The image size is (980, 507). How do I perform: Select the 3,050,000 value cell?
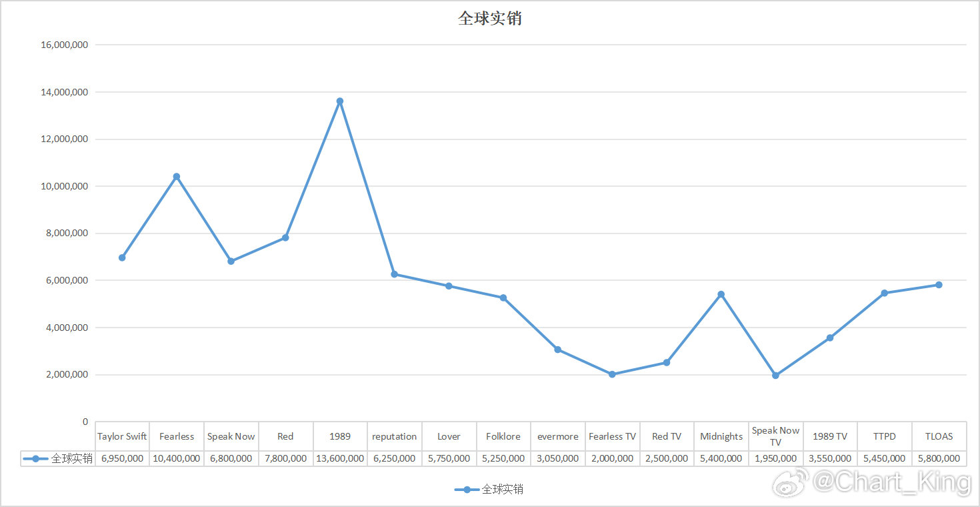click(x=558, y=458)
